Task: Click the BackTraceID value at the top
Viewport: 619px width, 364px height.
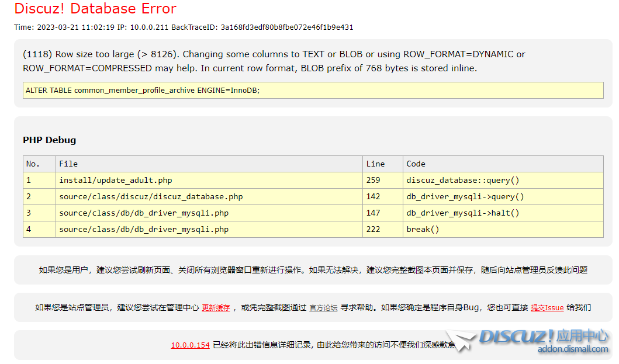Action: pos(286,27)
